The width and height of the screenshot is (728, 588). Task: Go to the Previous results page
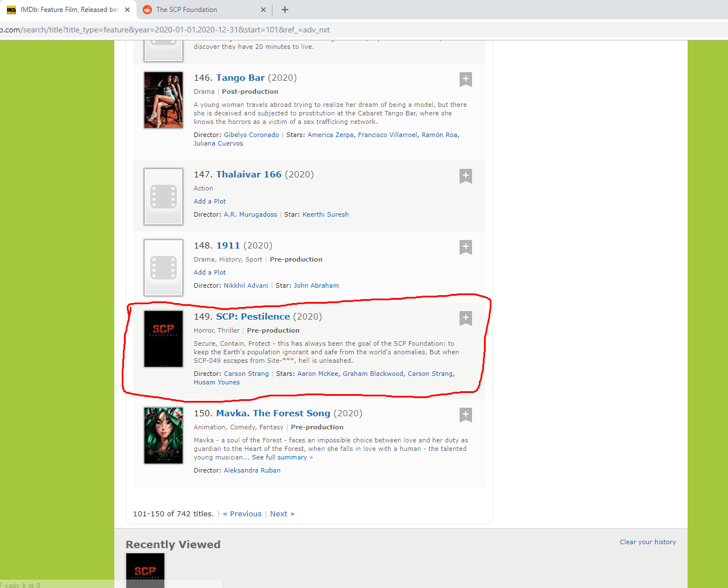(242, 514)
